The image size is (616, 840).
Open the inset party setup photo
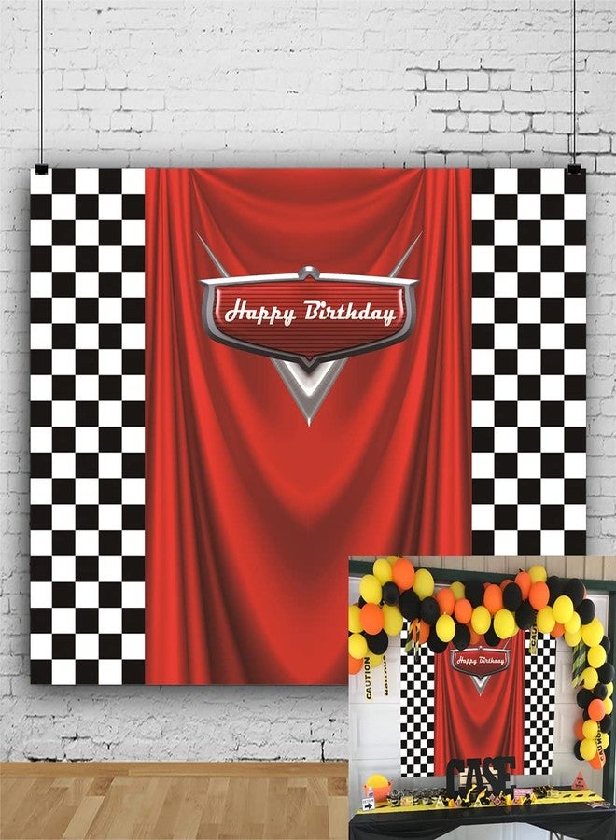pyautogui.click(x=483, y=698)
